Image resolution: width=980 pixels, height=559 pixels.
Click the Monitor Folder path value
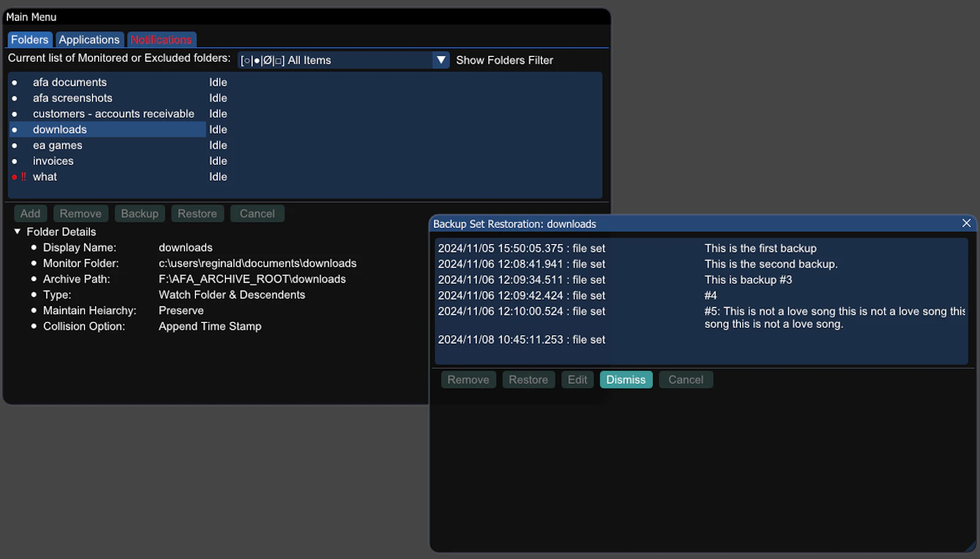(257, 264)
